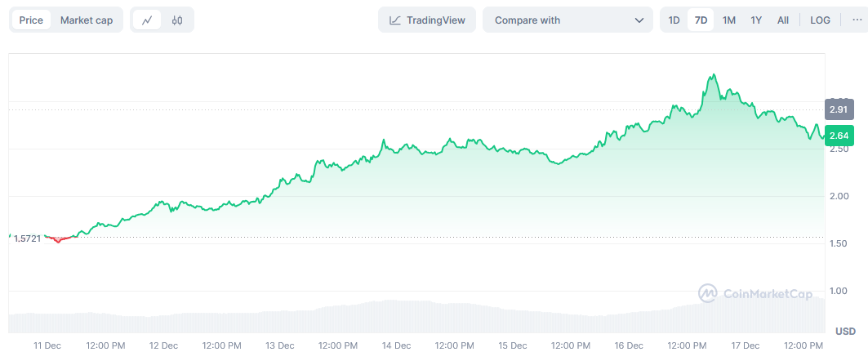Image resolution: width=868 pixels, height=352 pixels.
Task: Switch to candlestick chart view
Action: point(177,20)
